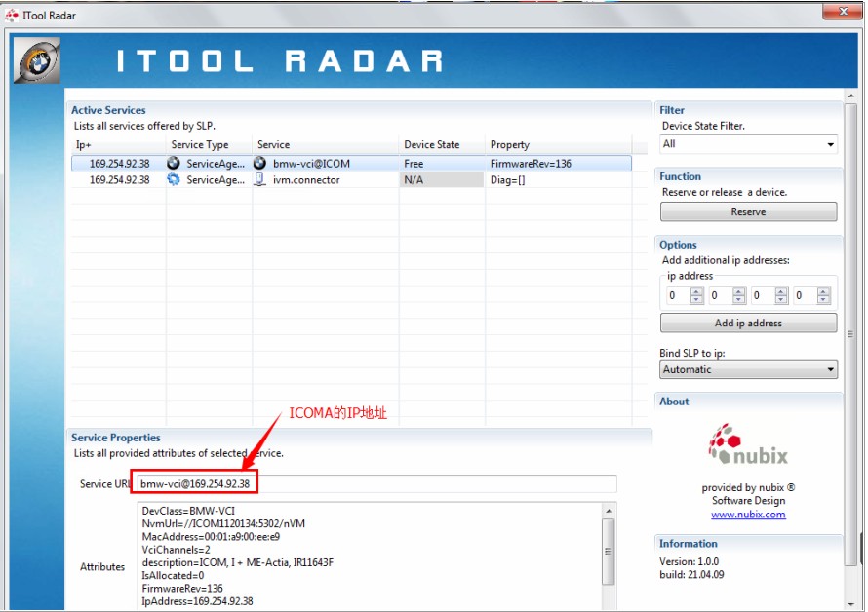Open the www.nubix.com link
The width and height of the screenshot is (868, 612).
(x=748, y=515)
